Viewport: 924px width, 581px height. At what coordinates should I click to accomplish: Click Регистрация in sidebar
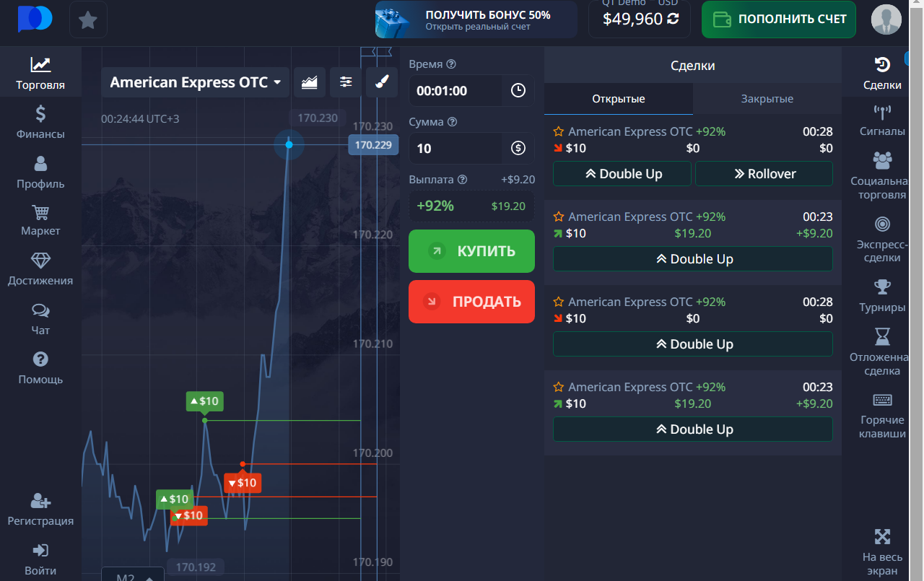pyautogui.click(x=40, y=510)
